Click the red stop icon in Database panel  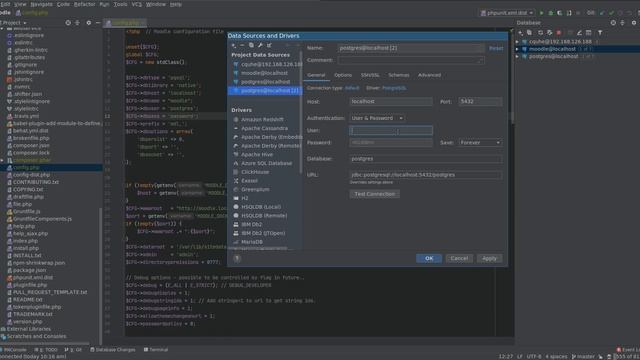[x=559, y=33]
